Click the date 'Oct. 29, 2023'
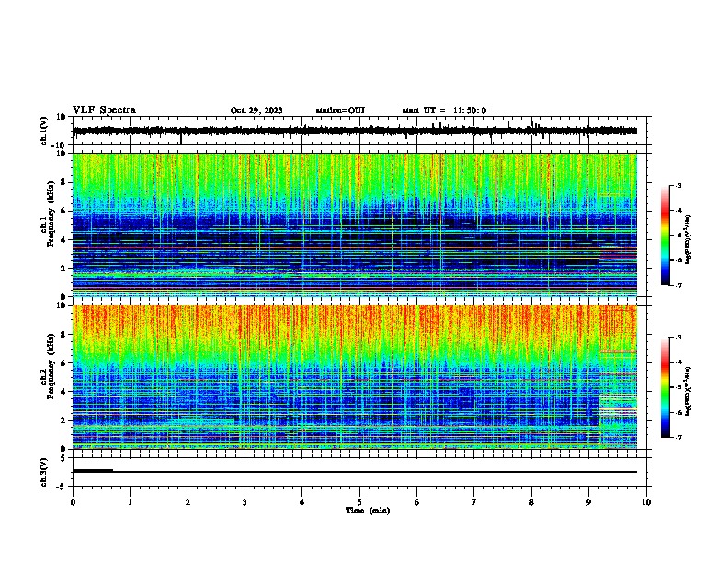The image size is (728, 563). pos(256,110)
